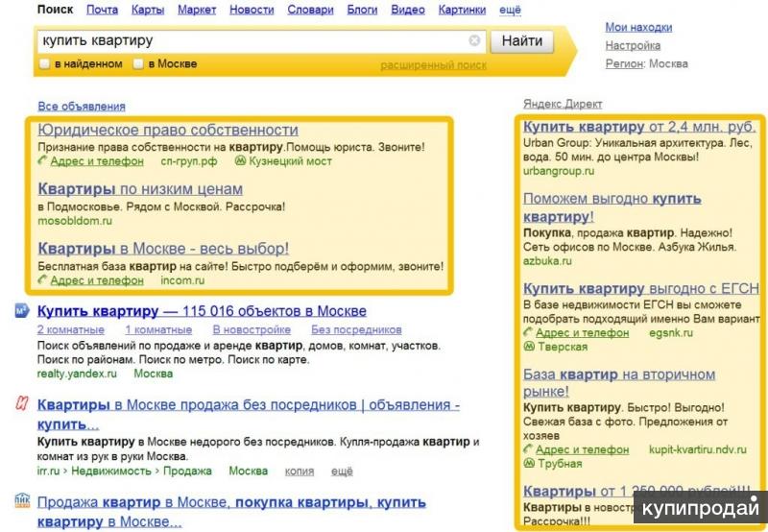Click the realty.yandex.ru green URL
The image size is (768, 532).
[x=77, y=374]
